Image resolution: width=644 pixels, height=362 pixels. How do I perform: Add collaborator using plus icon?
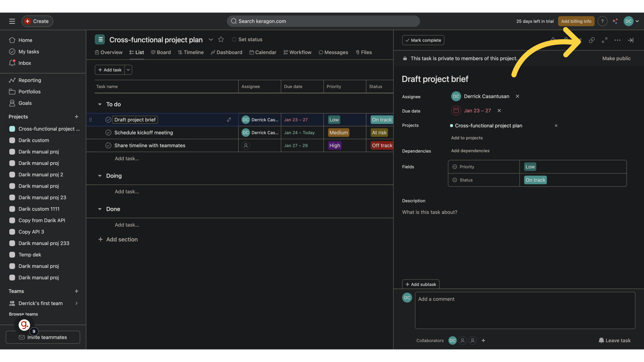(483, 341)
